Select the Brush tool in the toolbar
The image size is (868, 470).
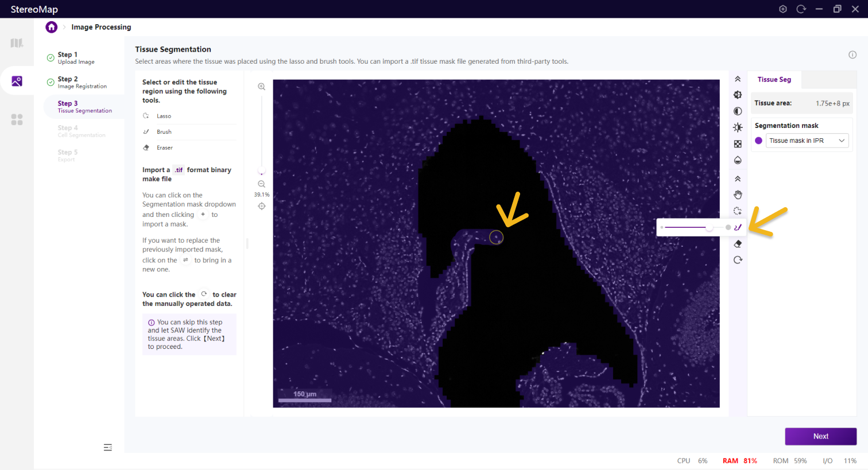(738, 227)
